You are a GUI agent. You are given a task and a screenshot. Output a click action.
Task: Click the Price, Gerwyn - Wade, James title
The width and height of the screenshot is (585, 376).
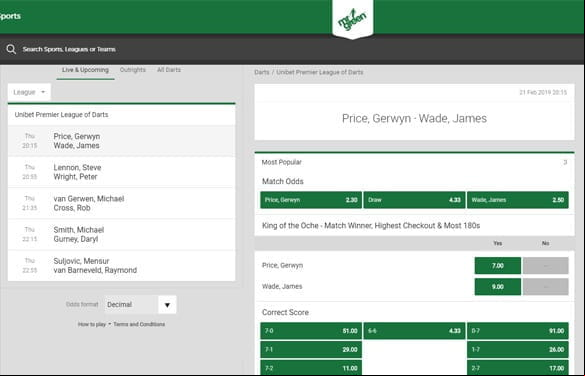(x=414, y=119)
